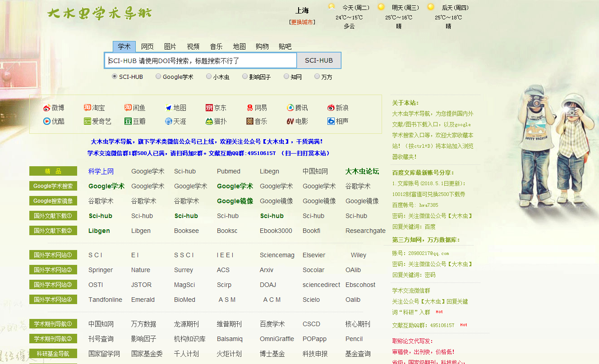Click the 更换城市 link
The width and height of the screenshot is (599, 364).
pos(302,22)
